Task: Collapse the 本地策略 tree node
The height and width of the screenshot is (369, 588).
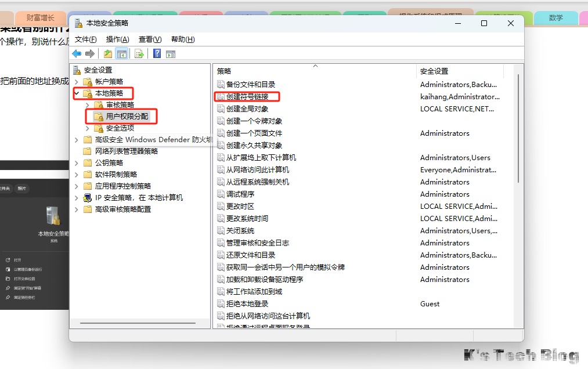Action: 77,93
